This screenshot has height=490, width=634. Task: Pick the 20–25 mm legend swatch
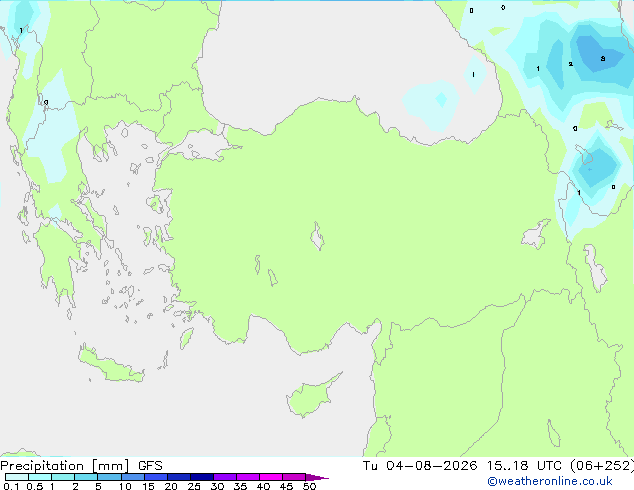(x=178, y=477)
